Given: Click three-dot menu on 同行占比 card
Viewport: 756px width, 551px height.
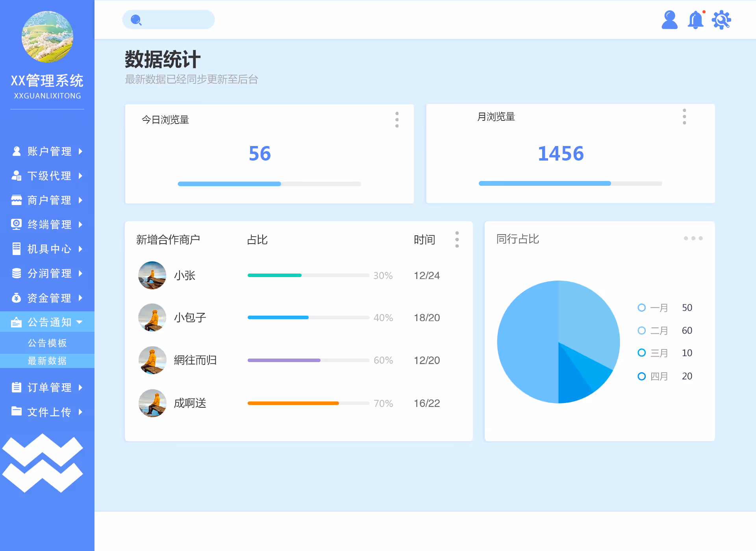Looking at the screenshot, I should pyautogui.click(x=693, y=239).
